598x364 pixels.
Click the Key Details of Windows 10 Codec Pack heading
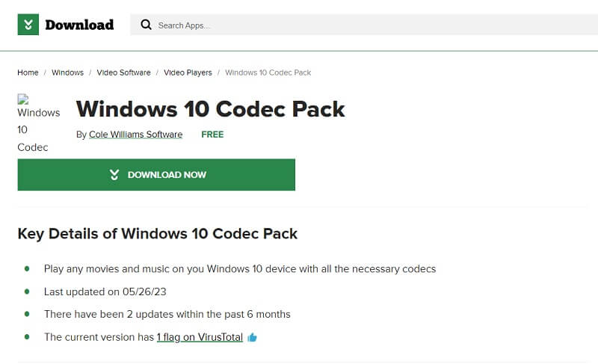158,234
